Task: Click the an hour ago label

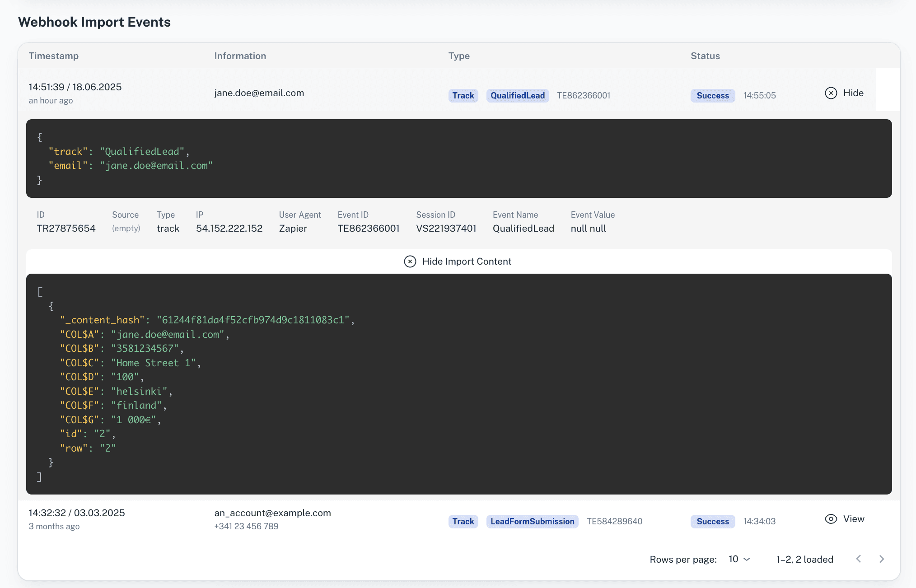Action: (x=51, y=100)
